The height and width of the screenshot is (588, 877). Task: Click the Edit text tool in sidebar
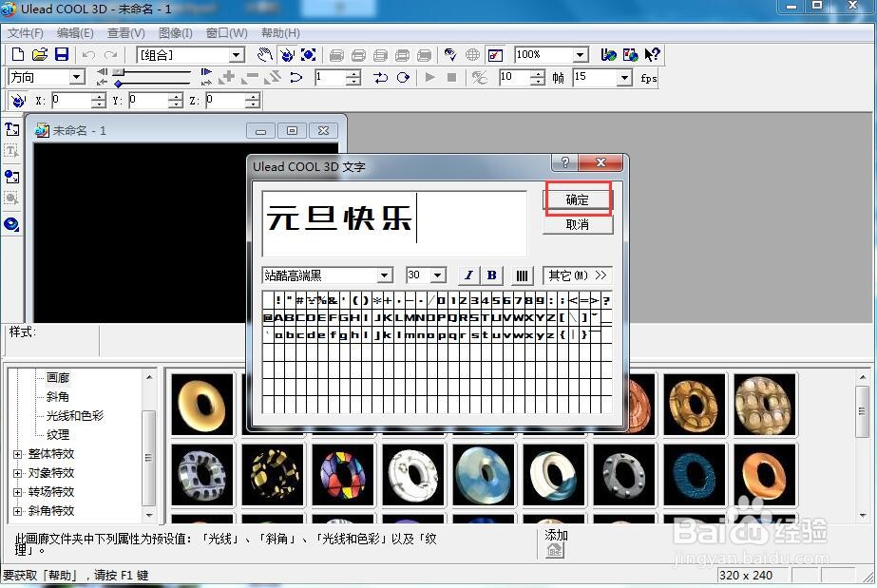click(11, 151)
